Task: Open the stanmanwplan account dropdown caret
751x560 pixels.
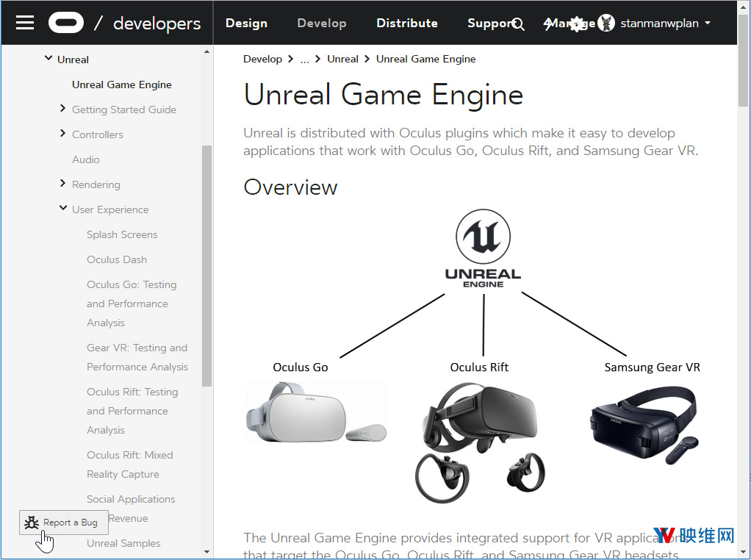Action: 708,23
